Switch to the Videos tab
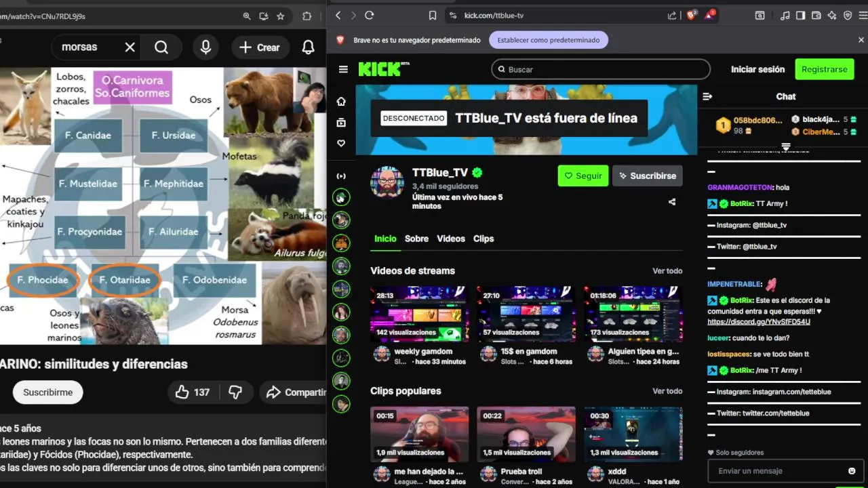 click(451, 239)
